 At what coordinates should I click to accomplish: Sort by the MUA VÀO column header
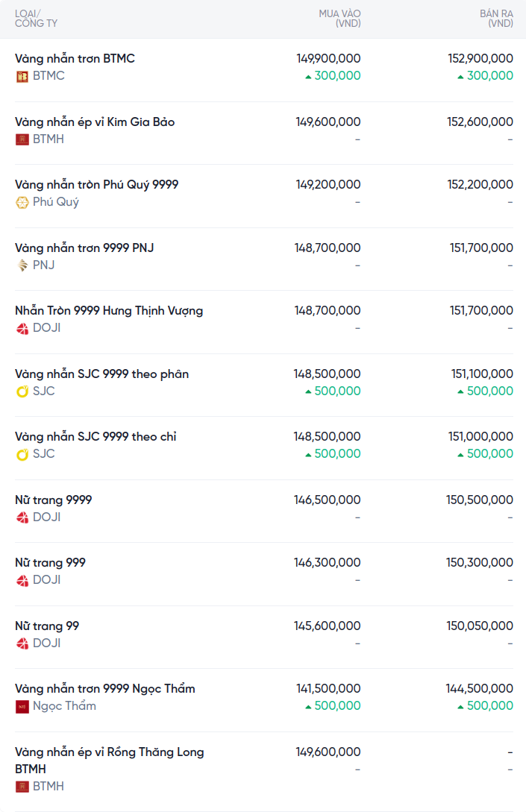coord(339,19)
